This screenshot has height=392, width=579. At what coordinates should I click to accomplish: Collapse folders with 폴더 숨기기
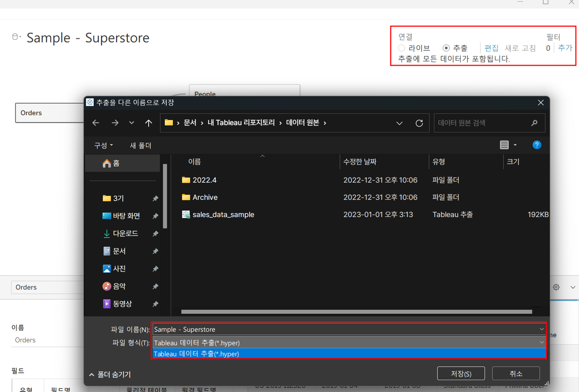pos(110,375)
